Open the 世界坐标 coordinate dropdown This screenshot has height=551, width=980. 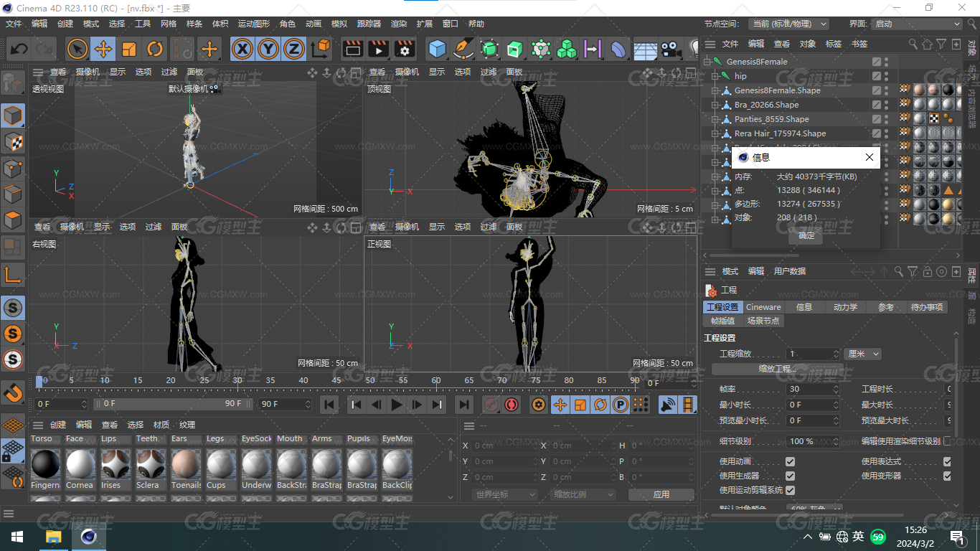[x=505, y=494]
